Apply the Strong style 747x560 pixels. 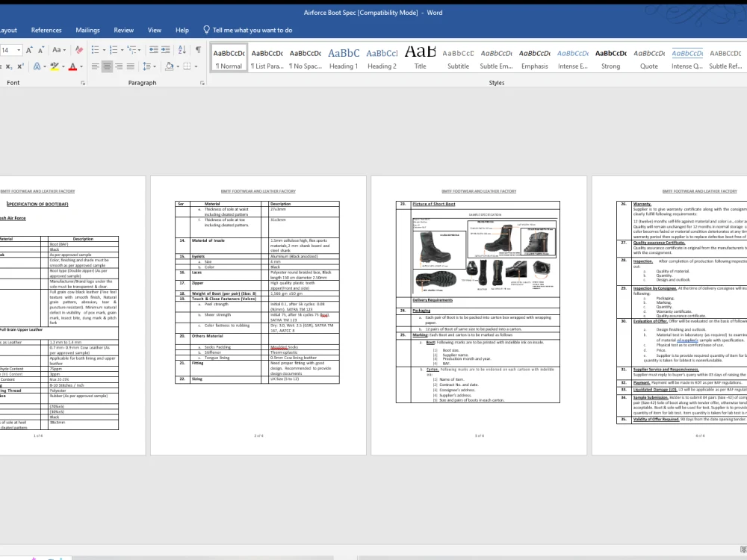tap(611, 58)
